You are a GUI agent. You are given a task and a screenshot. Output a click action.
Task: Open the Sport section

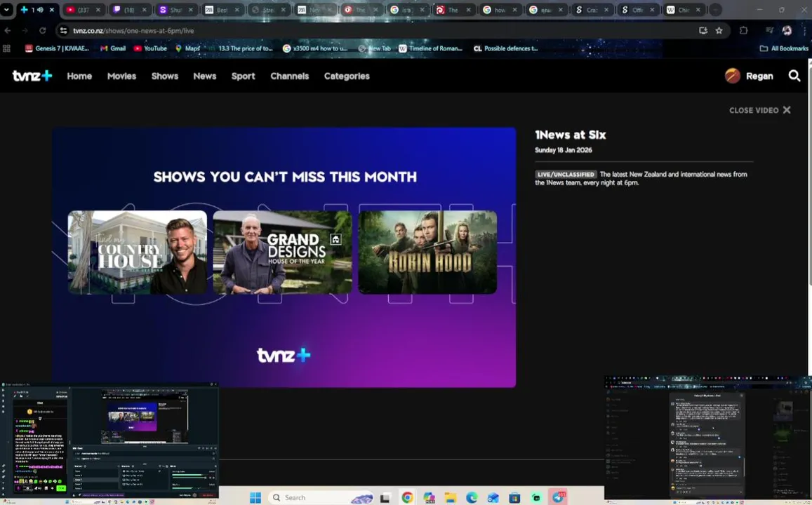[243, 76]
